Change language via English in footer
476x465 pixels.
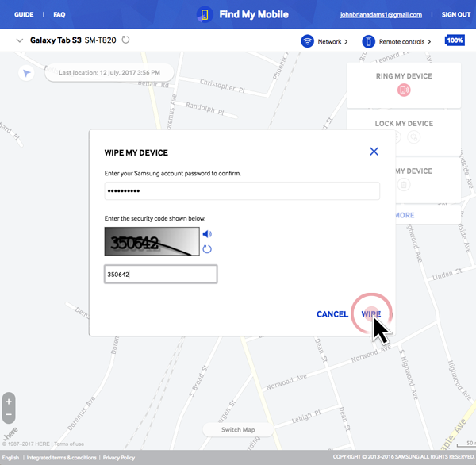click(x=10, y=458)
